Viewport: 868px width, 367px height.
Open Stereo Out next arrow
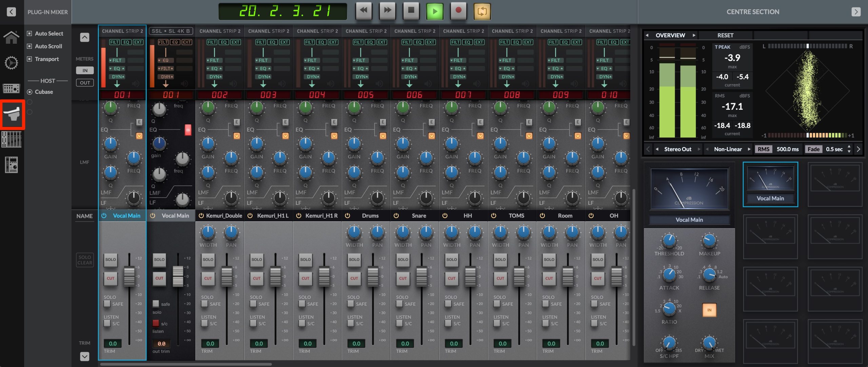tap(698, 149)
